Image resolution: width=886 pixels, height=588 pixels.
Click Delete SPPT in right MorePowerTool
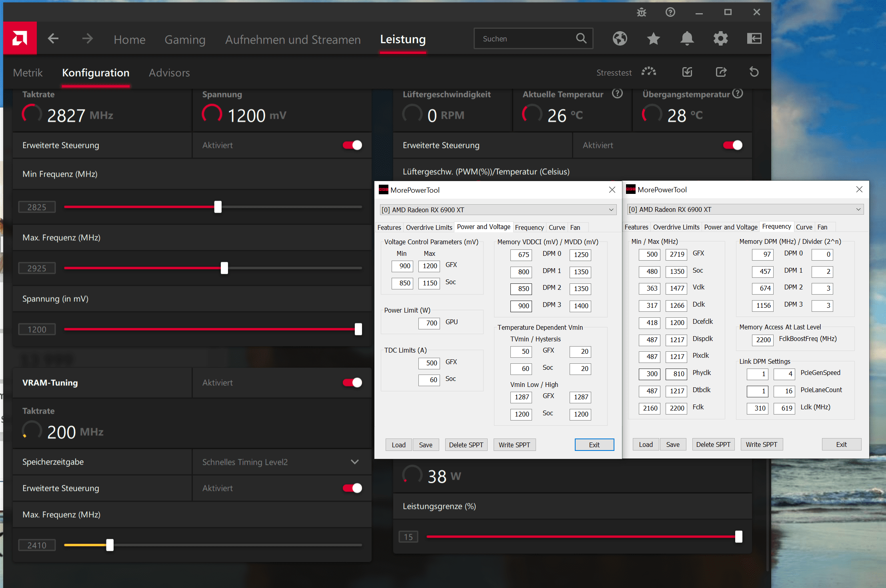(x=713, y=444)
